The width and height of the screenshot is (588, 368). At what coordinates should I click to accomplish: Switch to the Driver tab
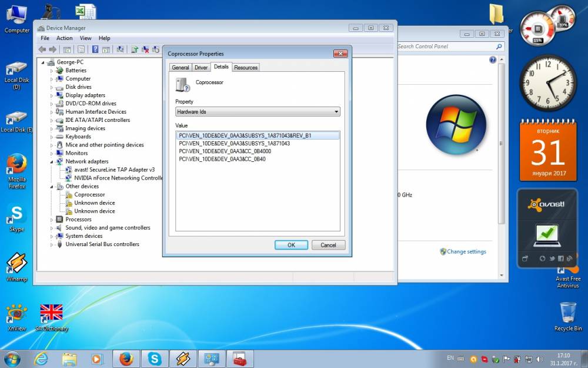[x=201, y=68]
